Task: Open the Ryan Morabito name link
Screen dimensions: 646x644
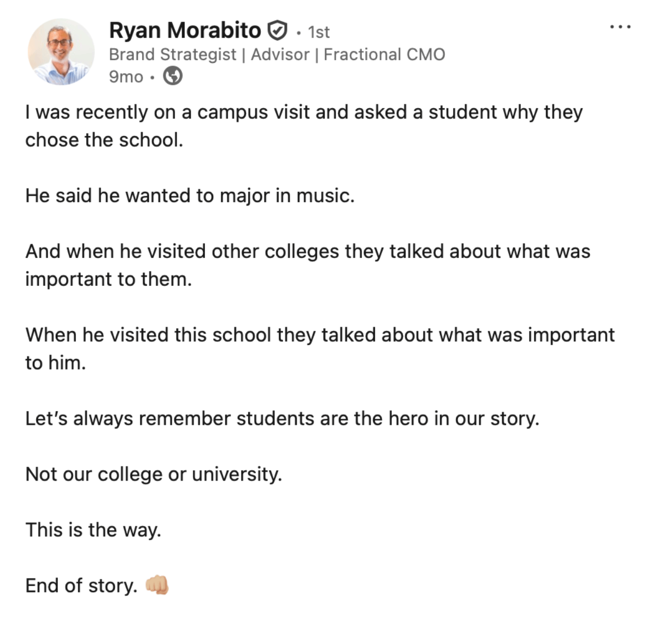Action: (185, 31)
